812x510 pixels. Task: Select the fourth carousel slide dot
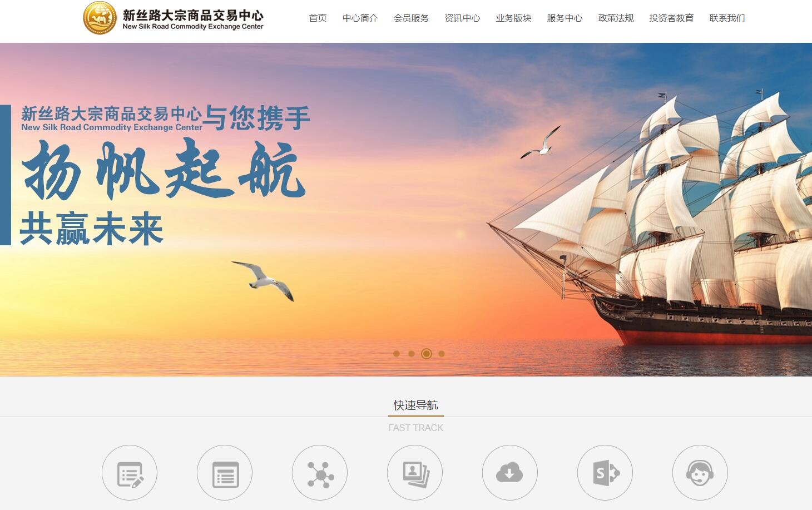click(442, 354)
